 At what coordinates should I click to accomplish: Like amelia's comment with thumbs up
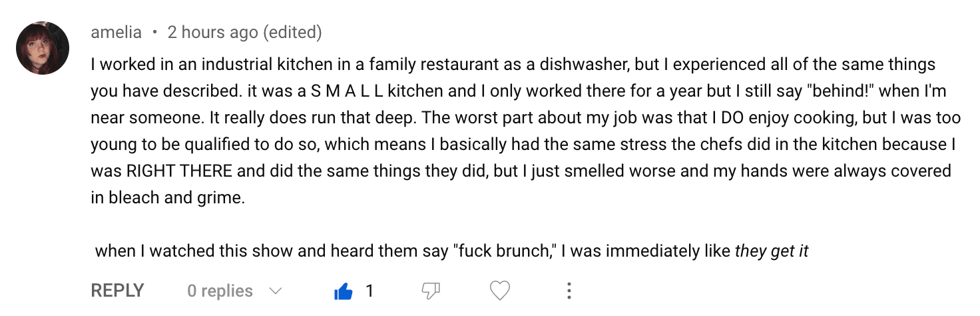[x=343, y=291]
